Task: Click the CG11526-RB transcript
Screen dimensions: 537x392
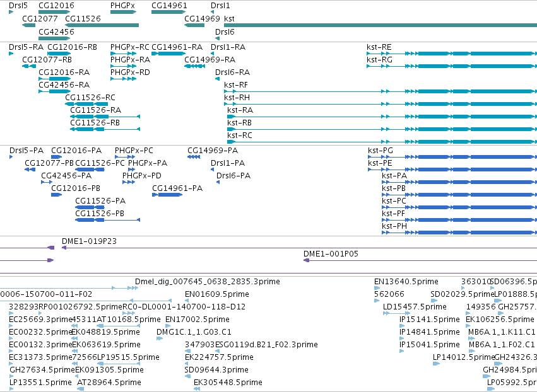Action: [x=105, y=129]
